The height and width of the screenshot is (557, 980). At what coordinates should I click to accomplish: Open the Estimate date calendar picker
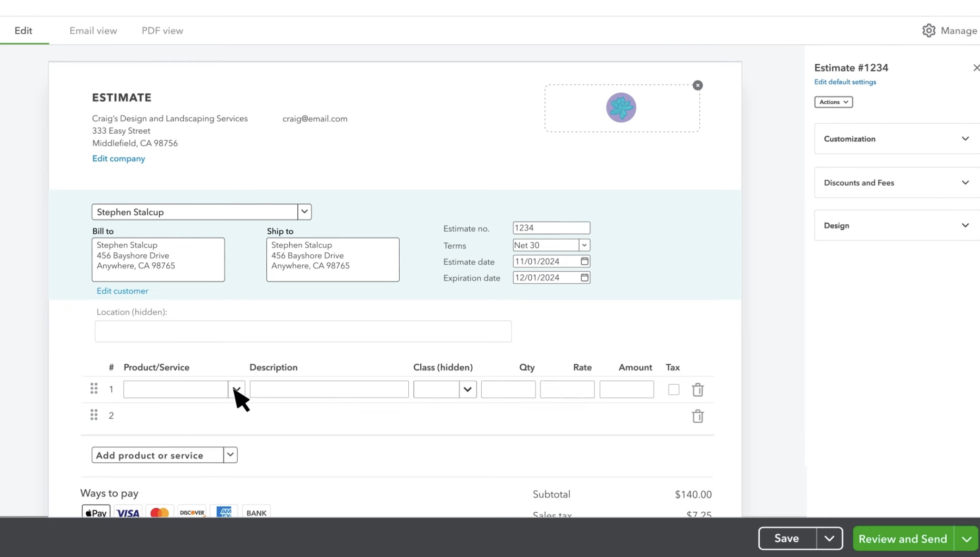(585, 261)
